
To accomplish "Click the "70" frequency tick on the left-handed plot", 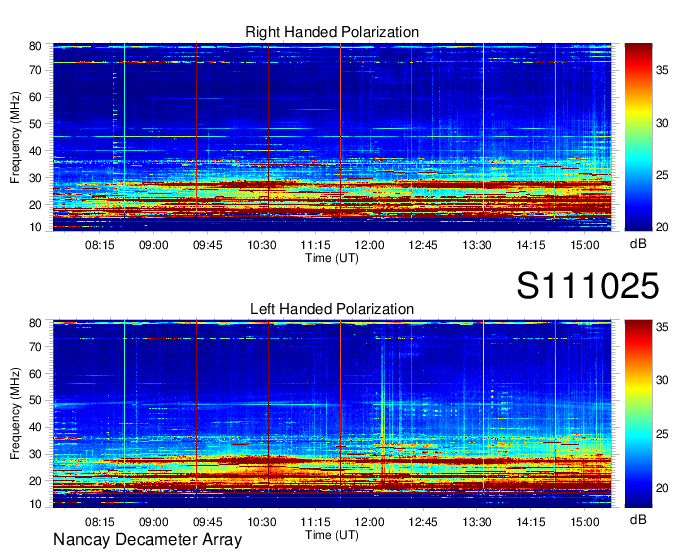I will point(35,347).
